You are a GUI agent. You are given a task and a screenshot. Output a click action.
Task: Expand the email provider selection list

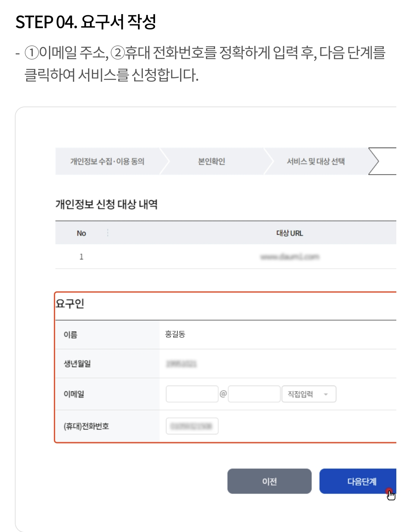(x=309, y=394)
